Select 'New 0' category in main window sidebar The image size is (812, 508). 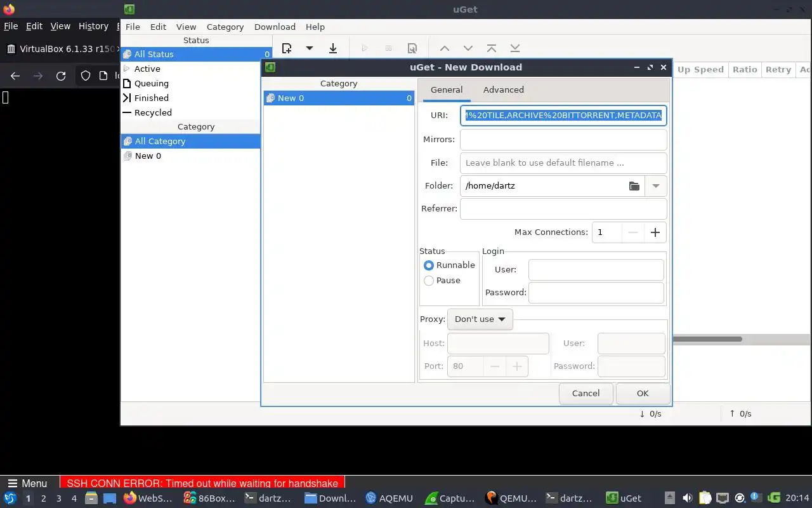190,156
